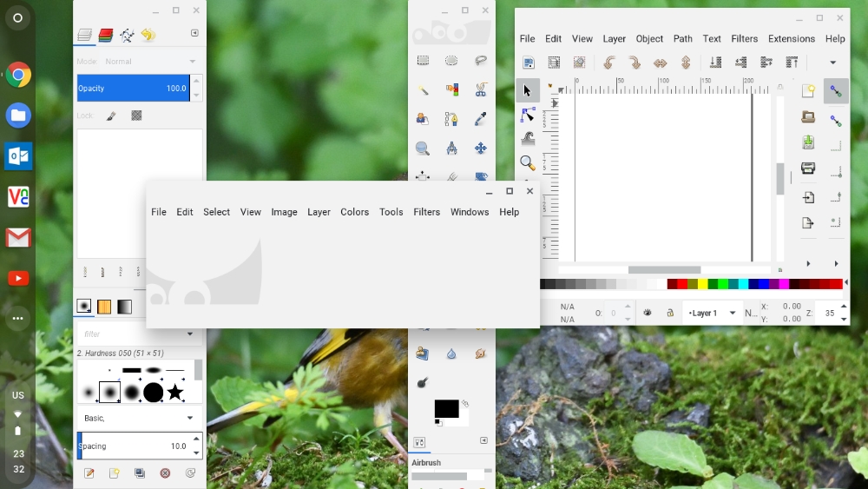Screen dimensions: 868x489
Task: Switch to GIMP Channels tab
Action: (x=106, y=36)
